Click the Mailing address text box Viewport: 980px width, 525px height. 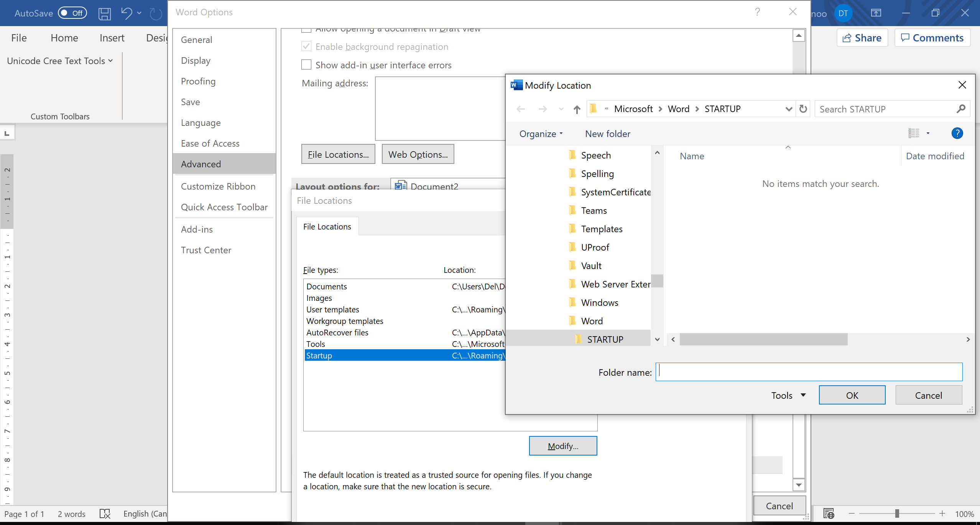440,109
